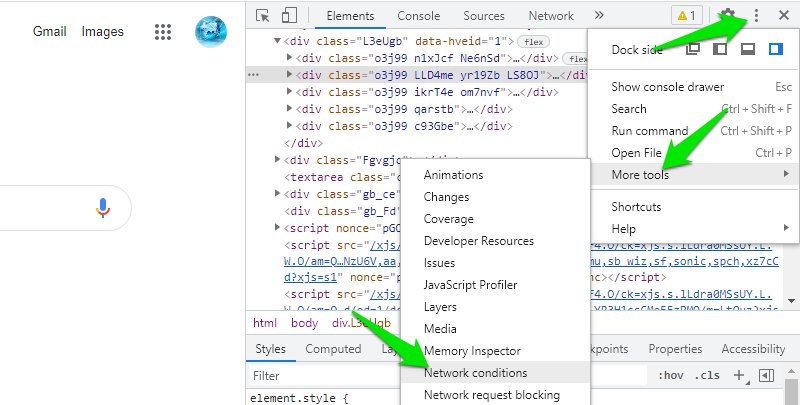Expand the div o3j99 LLD4me node

[289, 74]
